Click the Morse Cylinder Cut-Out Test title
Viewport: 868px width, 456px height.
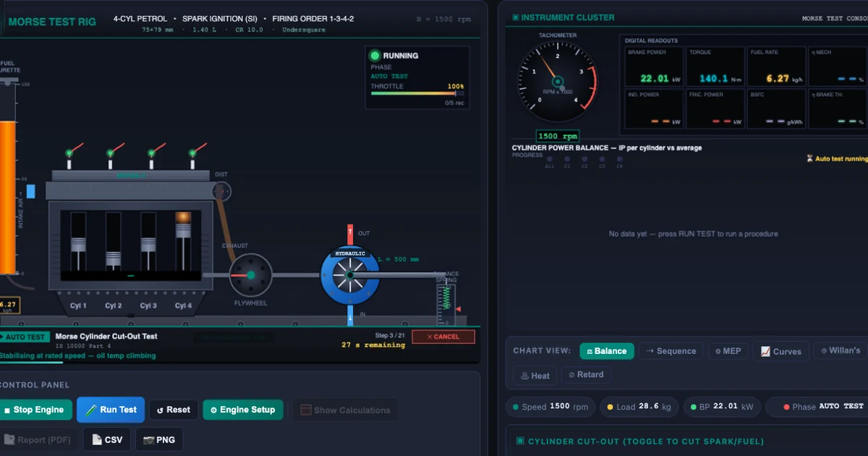pyautogui.click(x=106, y=337)
